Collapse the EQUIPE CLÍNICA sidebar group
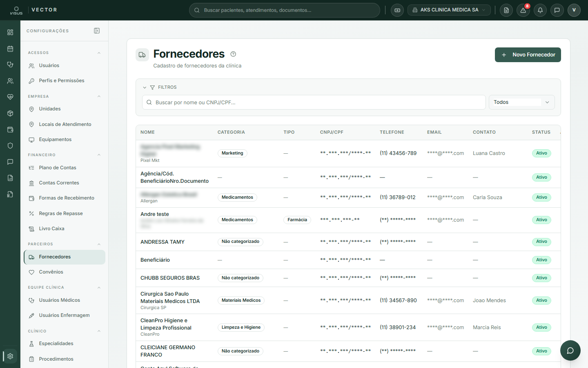This screenshot has width=588, height=368. pyautogui.click(x=65, y=287)
